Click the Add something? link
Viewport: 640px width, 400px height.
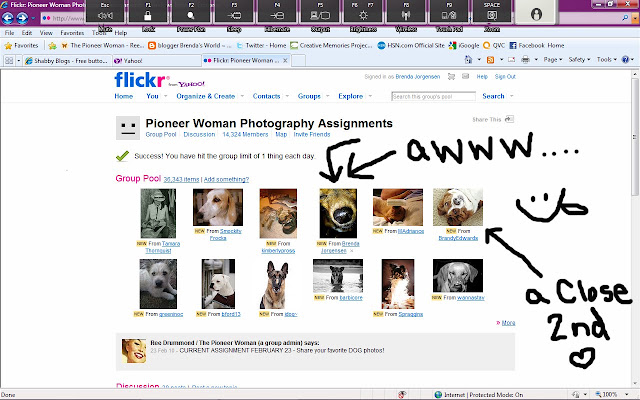point(226,179)
